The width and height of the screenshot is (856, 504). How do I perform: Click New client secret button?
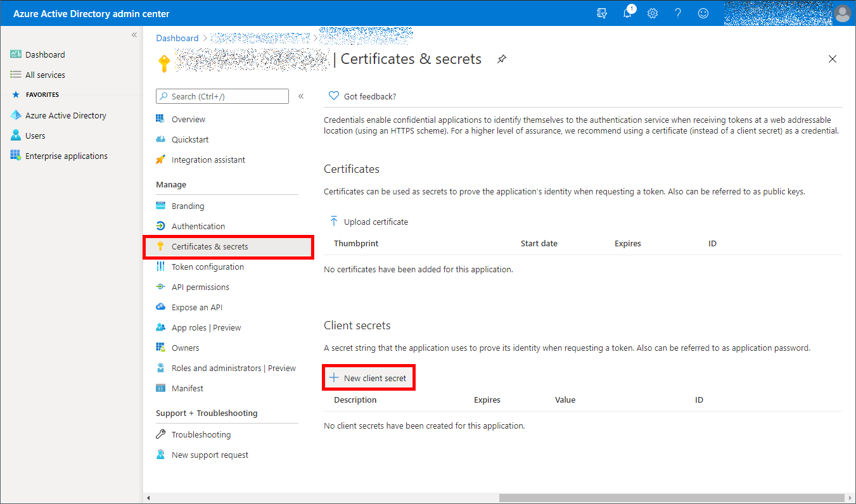[x=368, y=378]
